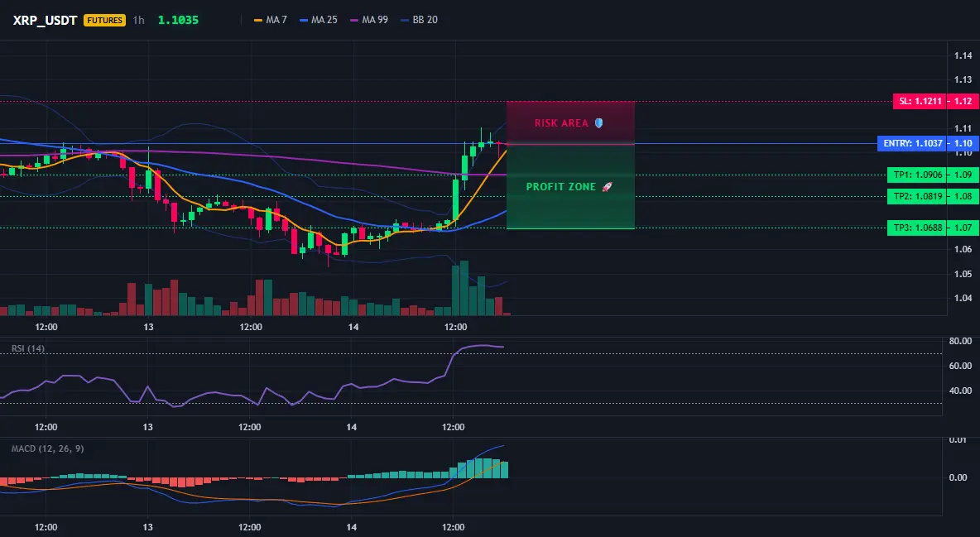The width and height of the screenshot is (980, 537).
Task: Click the tallest green volume bar
Action: (x=464, y=288)
